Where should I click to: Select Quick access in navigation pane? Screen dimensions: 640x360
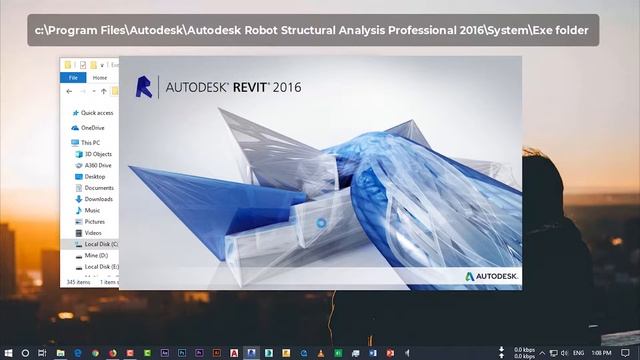click(x=93, y=113)
